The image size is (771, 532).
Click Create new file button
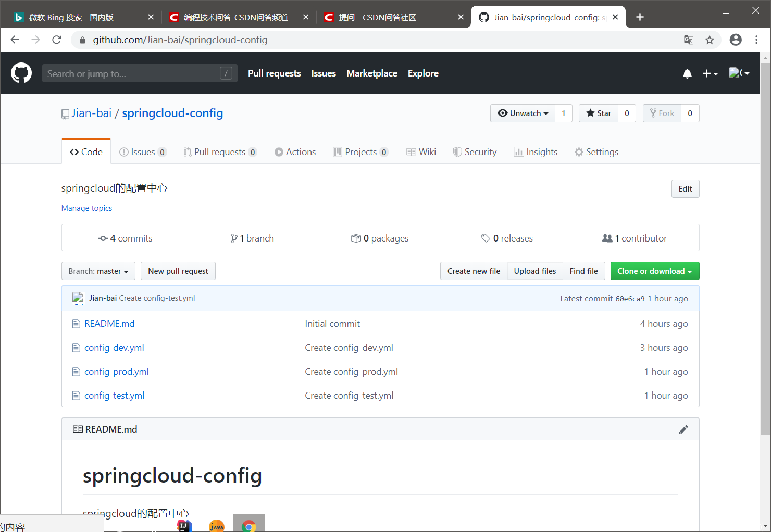coord(474,271)
